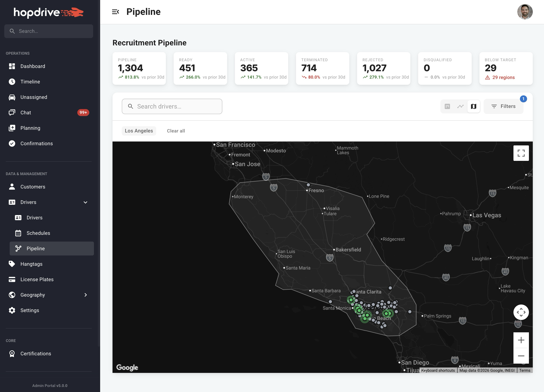Click the Certifications badge icon
The height and width of the screenshot is (392, 544).
coord(12,353)
